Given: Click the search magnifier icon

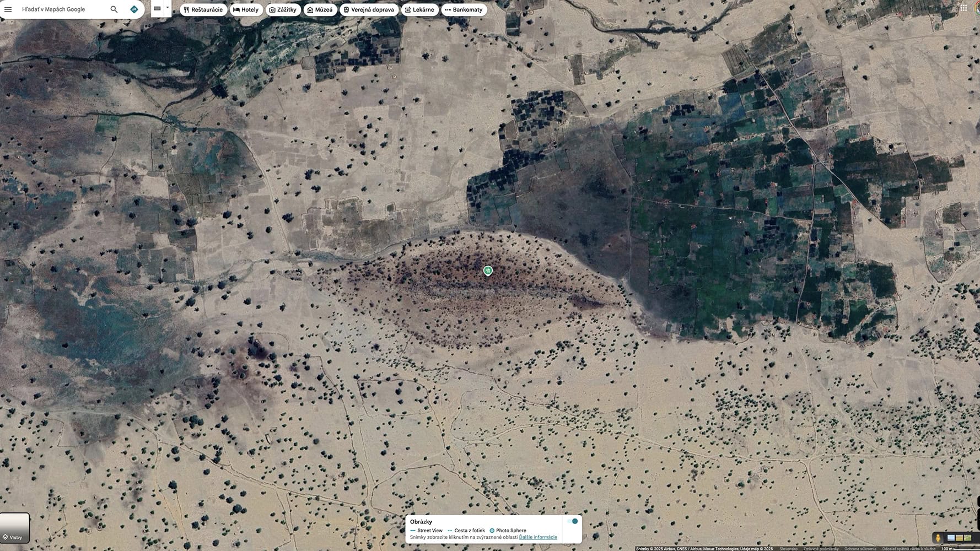Looking at the screenshot, I should click(x=114, y=9).
